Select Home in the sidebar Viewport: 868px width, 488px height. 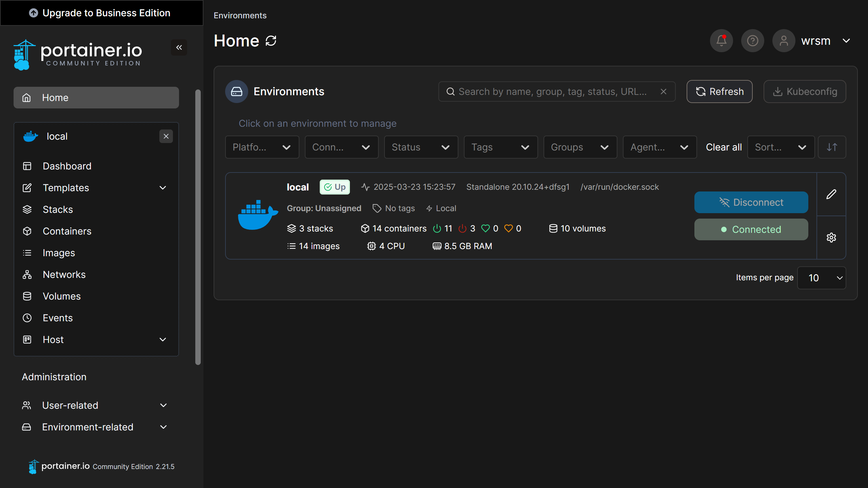(x=96, y=98)
